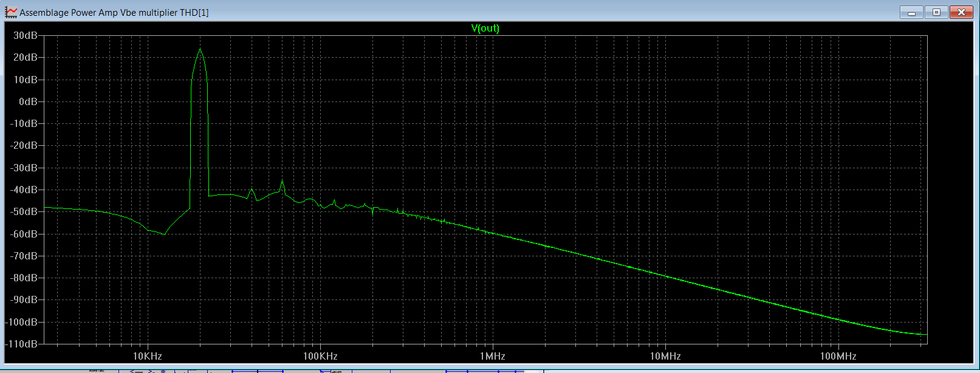
Task: Click the -50dB vertical axis label
Action: (24, 211)
